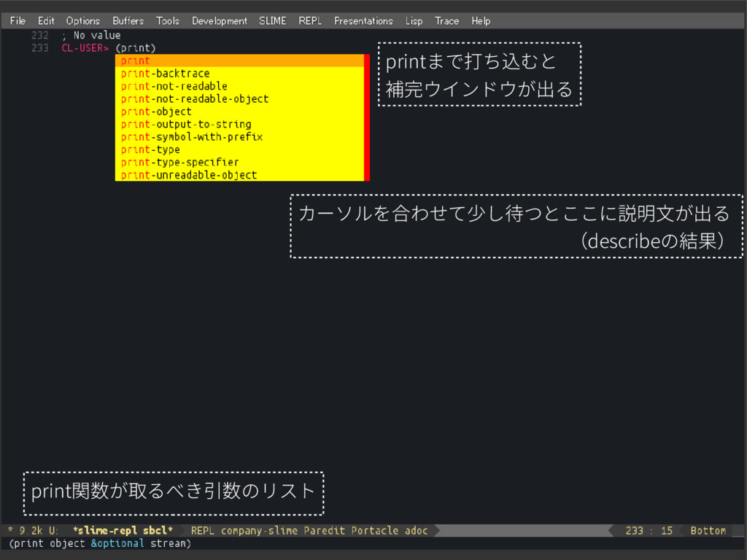747x560 pixels.
Task: Click the modified asterisk in mode line
Action: 10,530
